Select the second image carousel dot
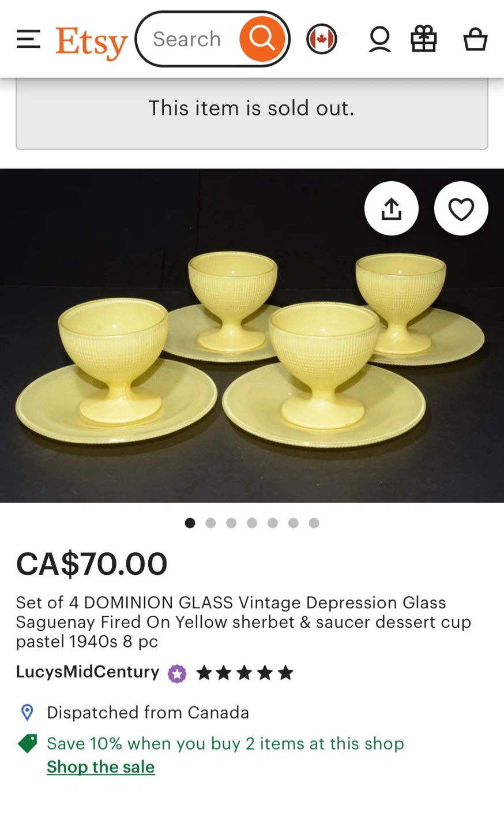This screenshot has height=831, width=504. pyautogui.click(x=210, y=523)
